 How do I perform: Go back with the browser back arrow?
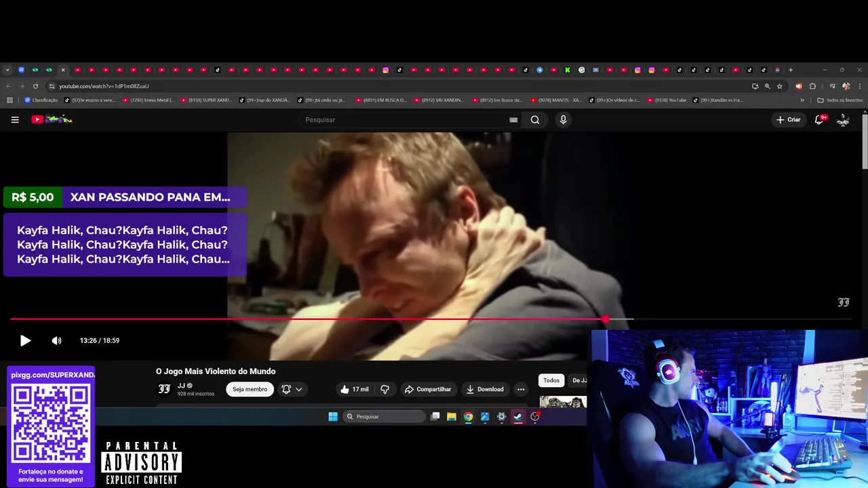coord(8,86)
